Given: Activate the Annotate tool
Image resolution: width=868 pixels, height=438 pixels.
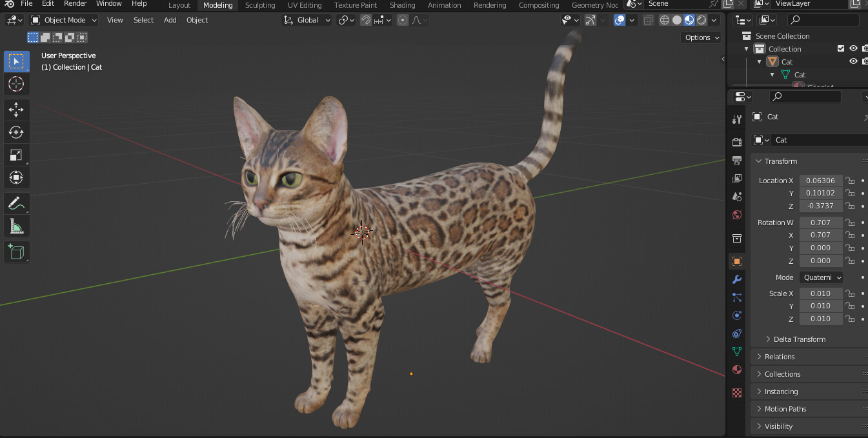Looking at the screenshot, I should 16,203.
